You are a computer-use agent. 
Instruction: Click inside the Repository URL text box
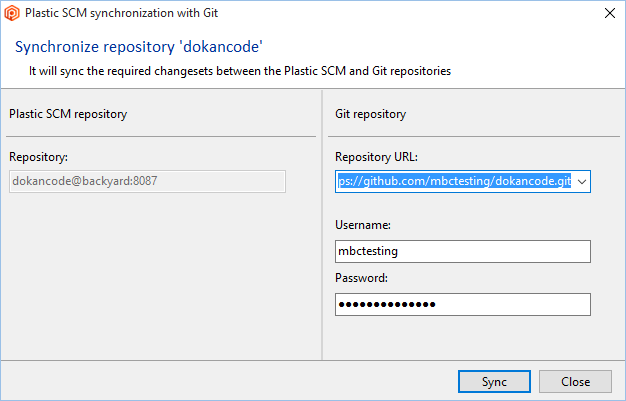[x=455, y=181]
